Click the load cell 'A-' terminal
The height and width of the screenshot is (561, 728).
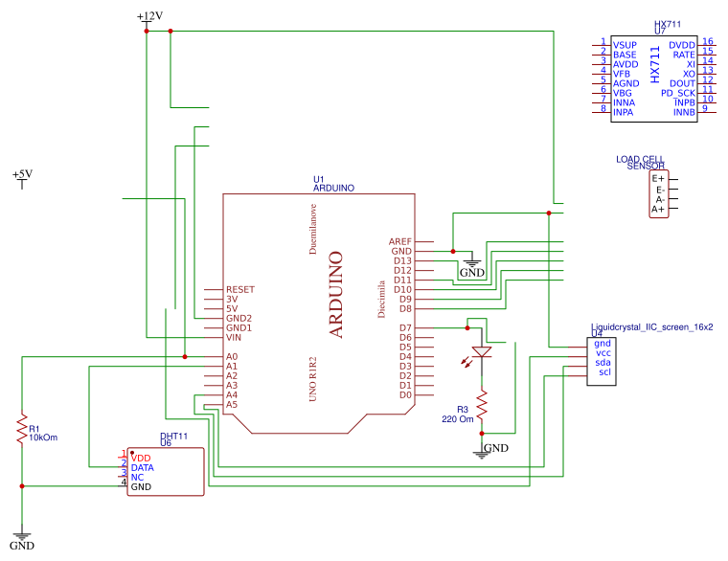pos(660,200)
